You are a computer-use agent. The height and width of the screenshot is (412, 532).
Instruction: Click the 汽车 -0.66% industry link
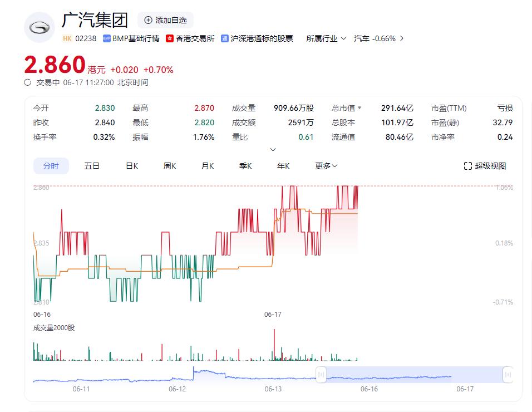[x=378, y=38]
